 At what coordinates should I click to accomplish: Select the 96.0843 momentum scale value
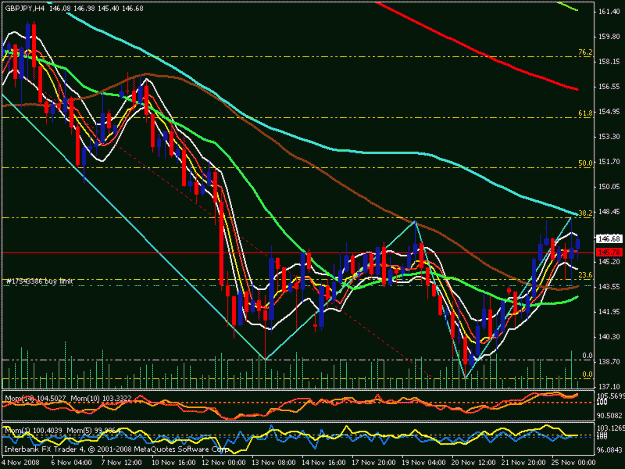pos(610,450)
